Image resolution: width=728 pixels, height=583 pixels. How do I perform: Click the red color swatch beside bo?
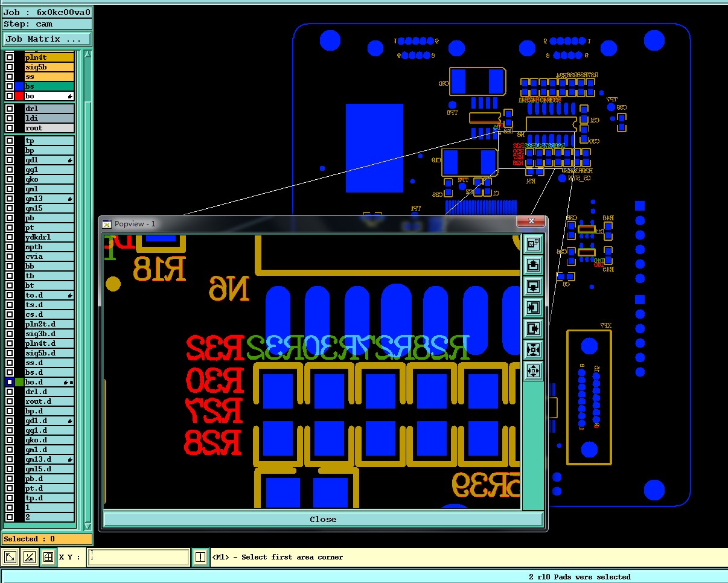19,96
